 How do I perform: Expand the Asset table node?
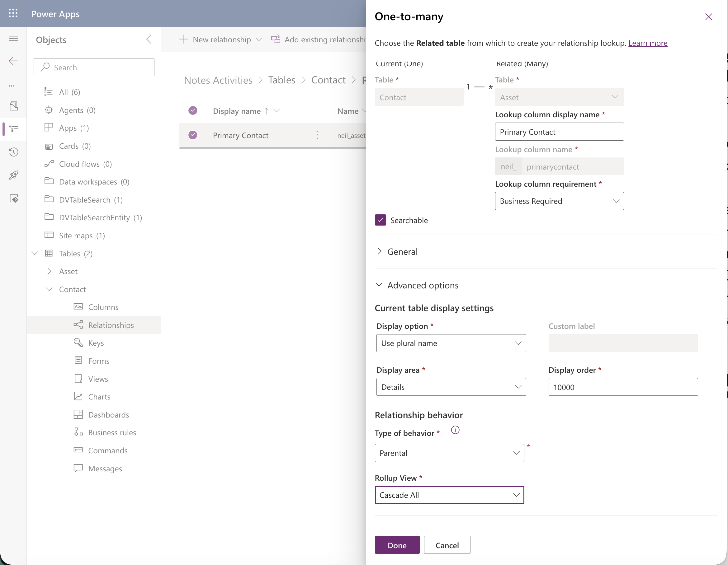coord(49,271)
